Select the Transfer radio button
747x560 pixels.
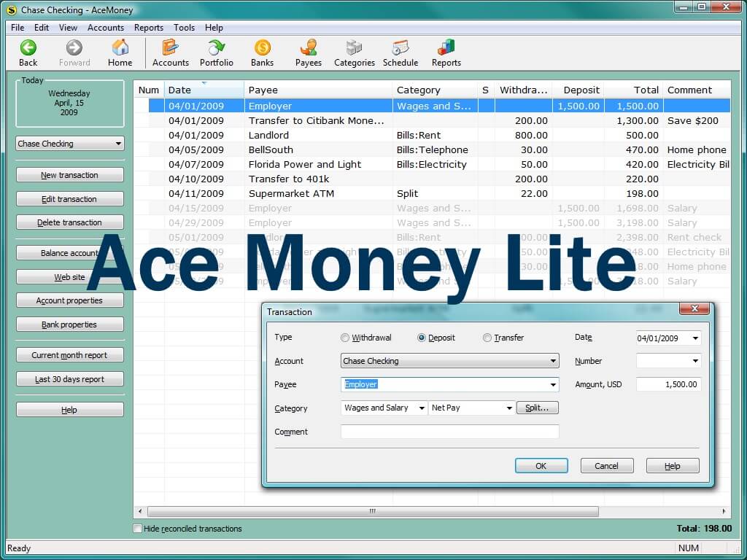(x=487, y=338)
